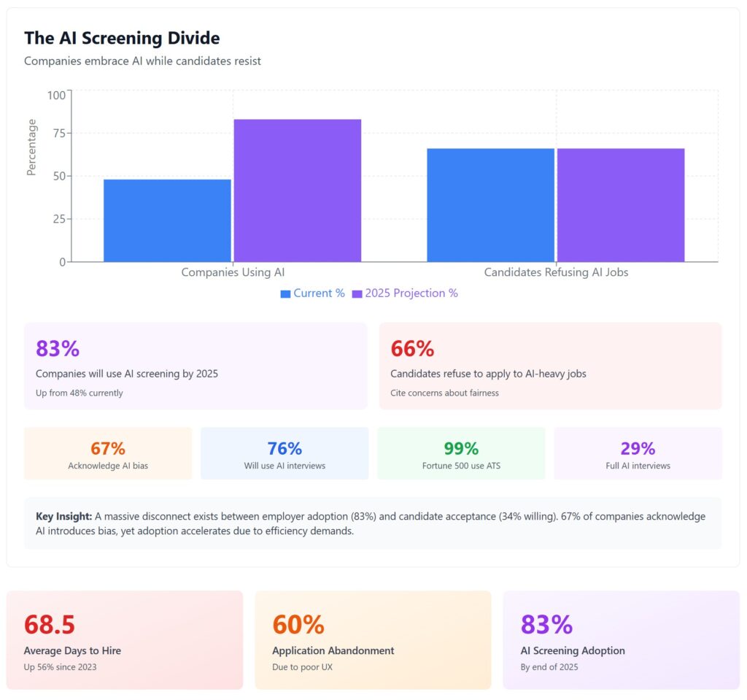
Task: Click the 99% Fortune 500 use ATS tile
Action: [x=461, y=453]
